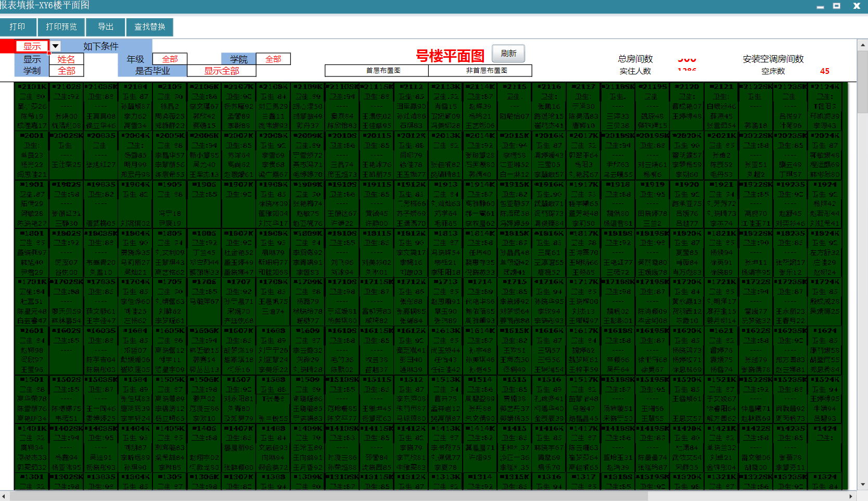Click the vertical scrollbar thumb
868x501 pixels.
pyautogui.click(x=863, y=82)
